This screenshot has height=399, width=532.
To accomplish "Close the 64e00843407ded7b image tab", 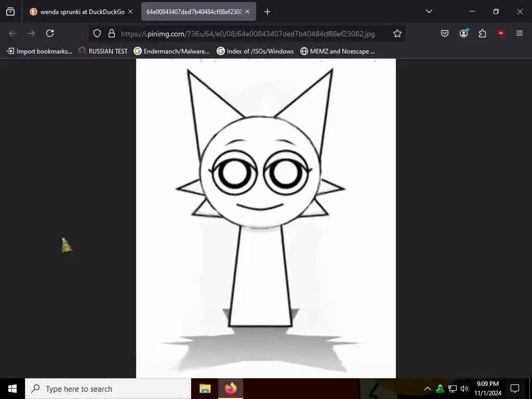I will pos(247,11).
